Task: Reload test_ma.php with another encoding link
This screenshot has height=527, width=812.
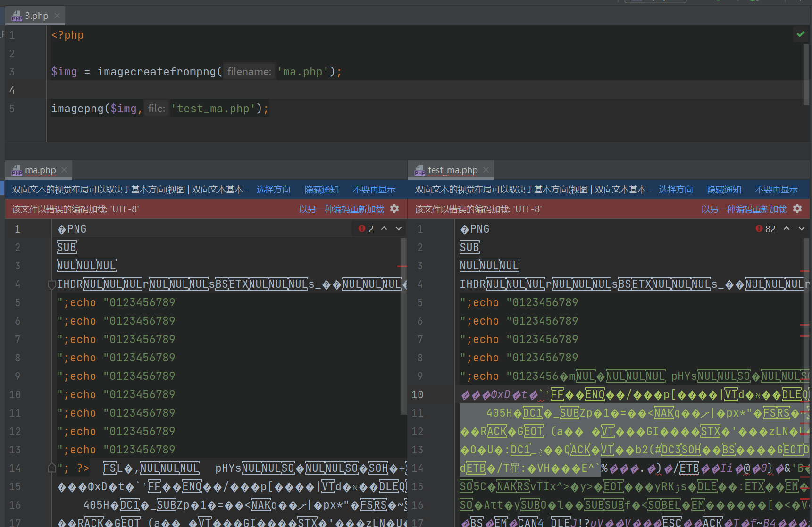Action: coord(744,209)
